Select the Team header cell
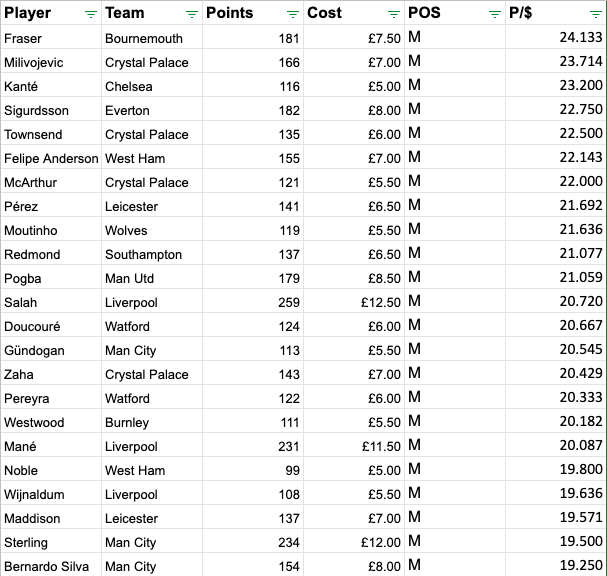The width and height of the screenshot is (607, 576). (152, 13)
